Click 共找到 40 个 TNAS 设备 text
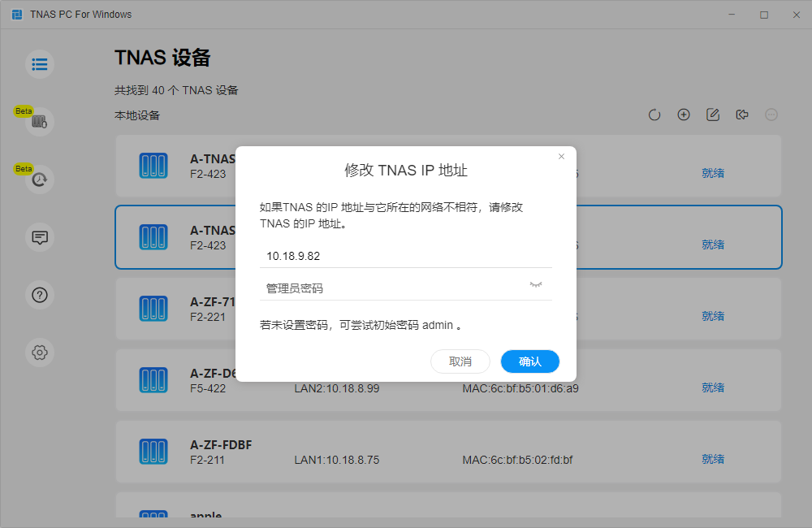 [x=176, y=90]
